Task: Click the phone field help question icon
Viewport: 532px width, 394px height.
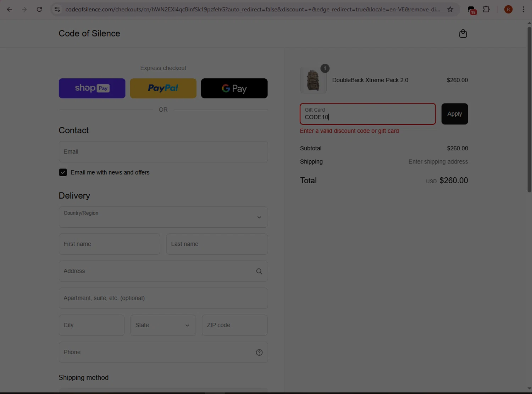Action: coord(259,353)
